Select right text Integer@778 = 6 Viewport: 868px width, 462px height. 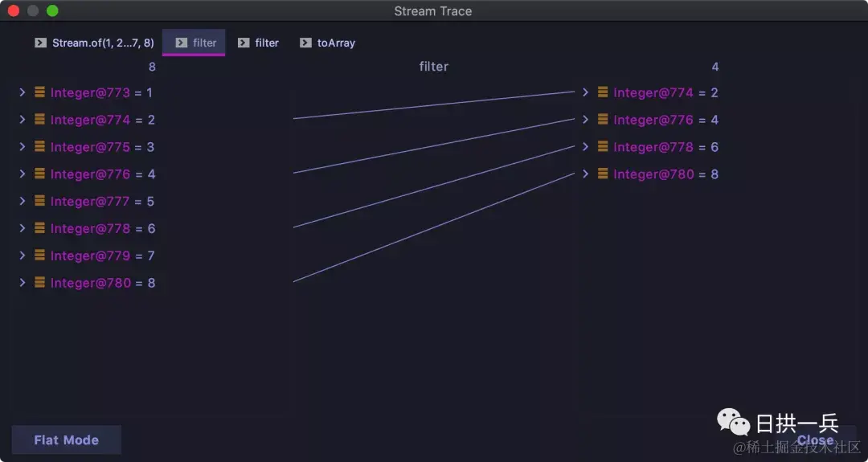[666, 146]
